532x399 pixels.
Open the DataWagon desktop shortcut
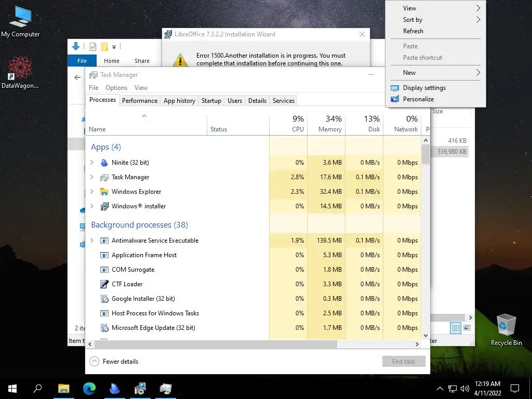tap(20, 72)
